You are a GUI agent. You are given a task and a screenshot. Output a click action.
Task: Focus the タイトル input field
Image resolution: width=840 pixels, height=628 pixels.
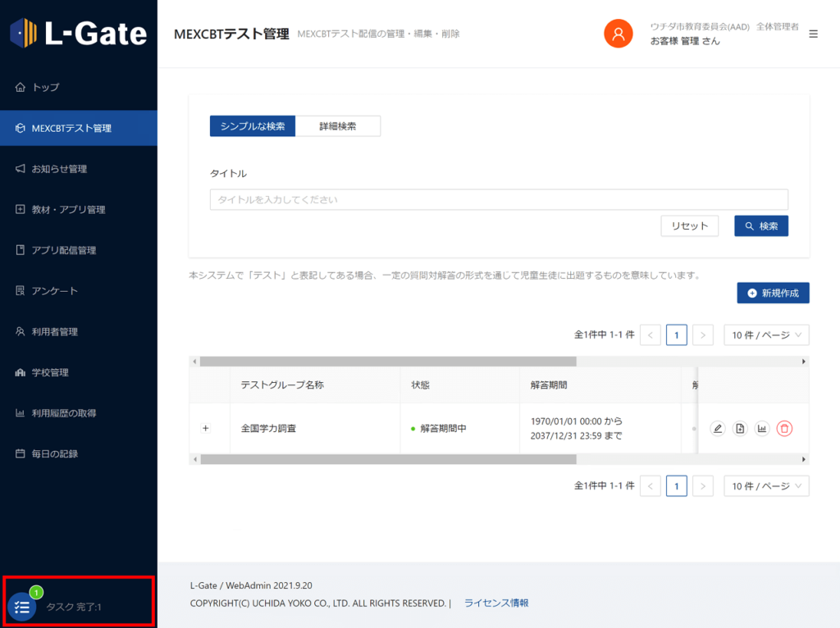point(499,199)
